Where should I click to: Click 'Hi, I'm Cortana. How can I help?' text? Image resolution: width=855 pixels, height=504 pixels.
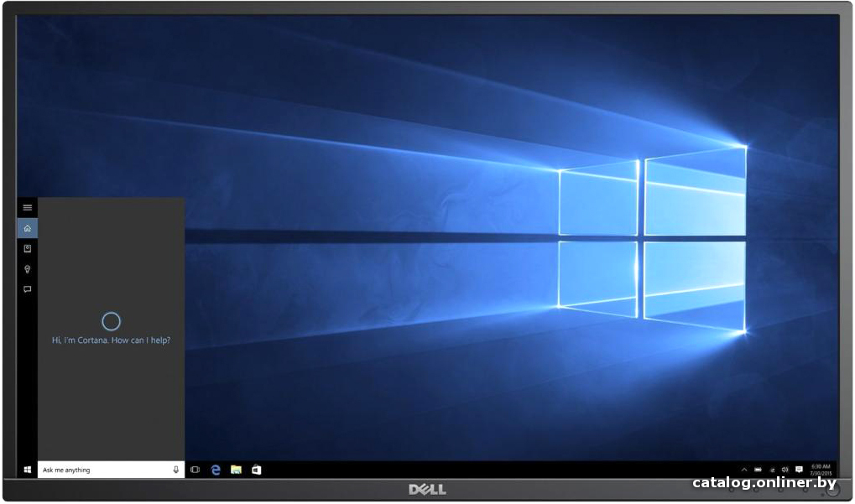pos(112,340)
